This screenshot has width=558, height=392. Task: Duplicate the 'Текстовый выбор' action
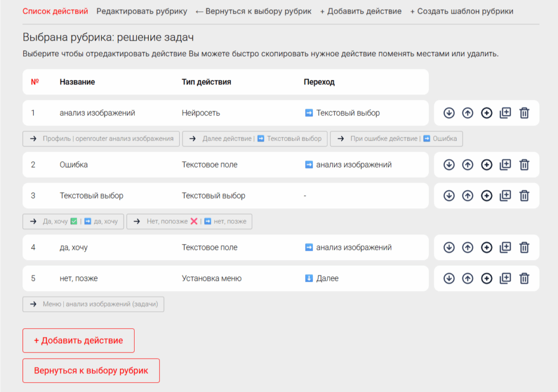click(x=505, y=196)
